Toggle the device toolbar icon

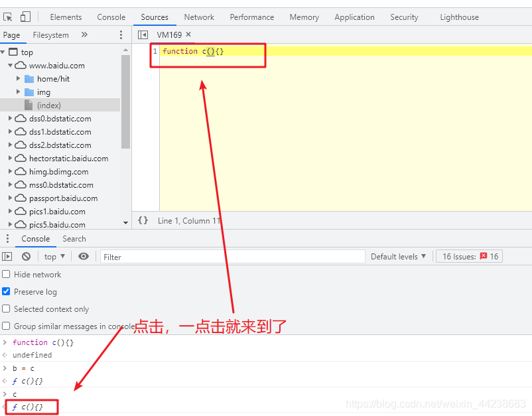(25, 17)
